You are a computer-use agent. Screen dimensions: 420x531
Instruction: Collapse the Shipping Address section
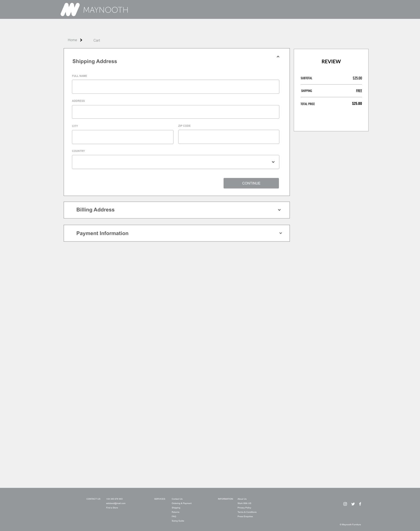[x=278, y=57]
